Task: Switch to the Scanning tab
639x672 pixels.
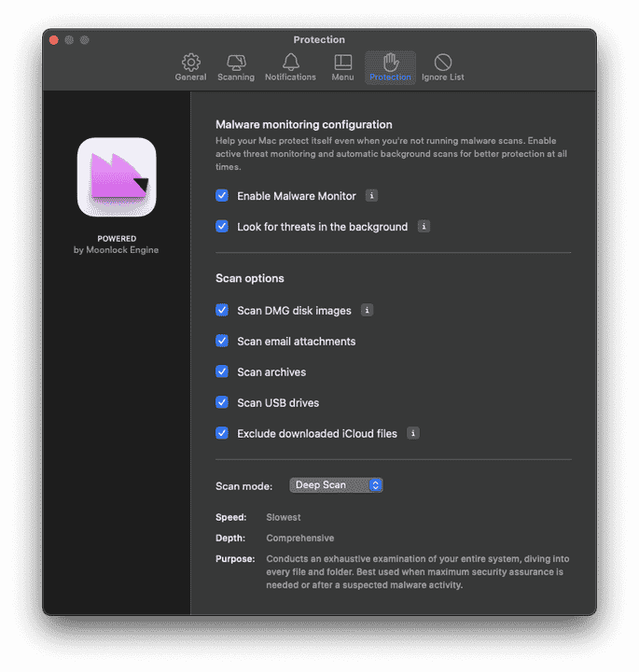Action: coord(236,67)
